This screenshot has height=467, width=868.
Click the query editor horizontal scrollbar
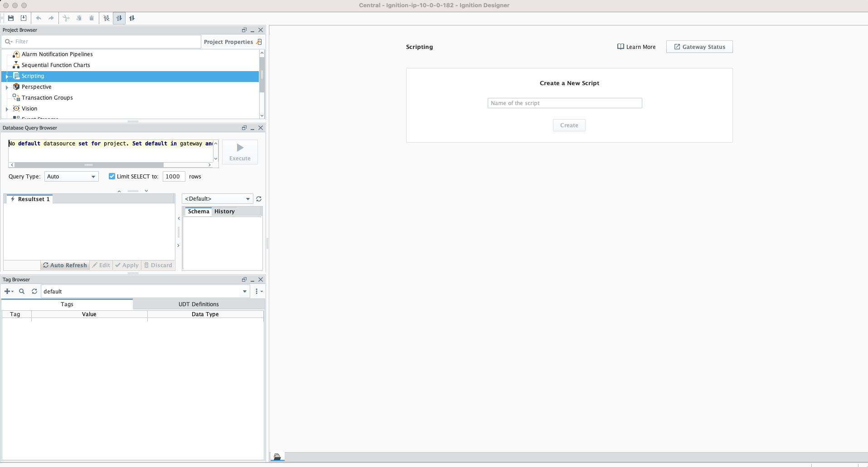pyautogui.click(x=89, y=165)
